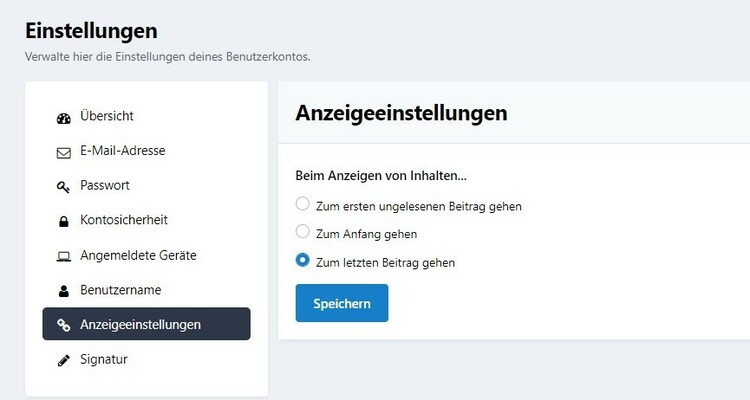Click the E-Mail-Adresse envelope icon
The height and width of the screenshot is (400, 750).
tap(63, 152)
